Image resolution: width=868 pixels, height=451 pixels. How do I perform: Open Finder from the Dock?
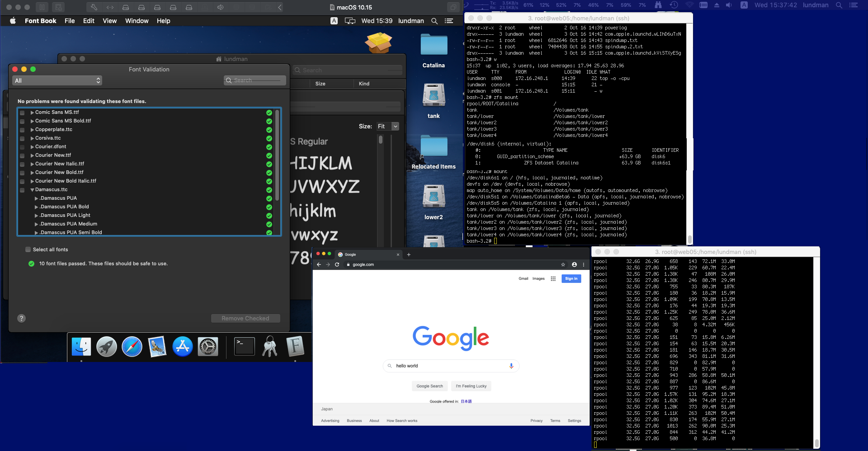coord(81,347)
